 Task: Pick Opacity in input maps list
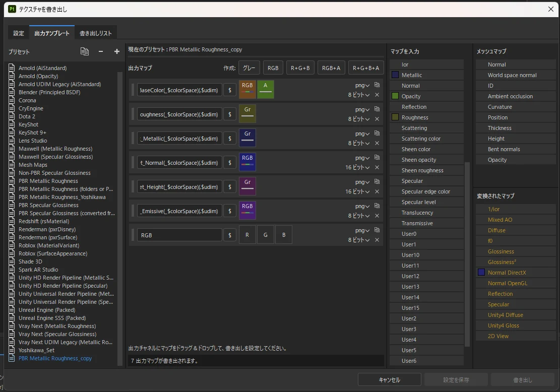pos(426,96)
